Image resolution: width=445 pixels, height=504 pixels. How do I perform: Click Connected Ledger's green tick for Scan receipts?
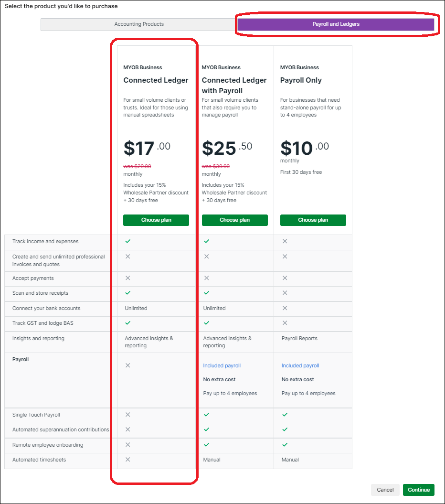pyautogui.click(x=127, y=293)
